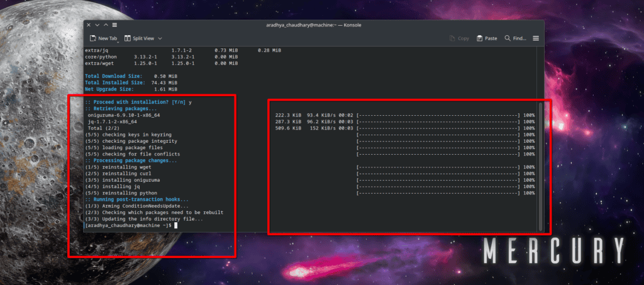Click the Total Download Size label
The height and width of the screenshot is (285, 644).
tap(114, 76)
